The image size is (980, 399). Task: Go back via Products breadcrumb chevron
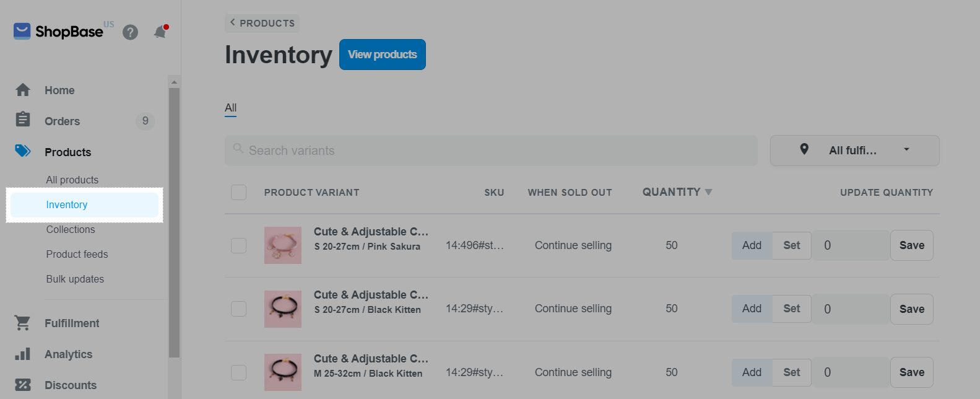point(233,22)
